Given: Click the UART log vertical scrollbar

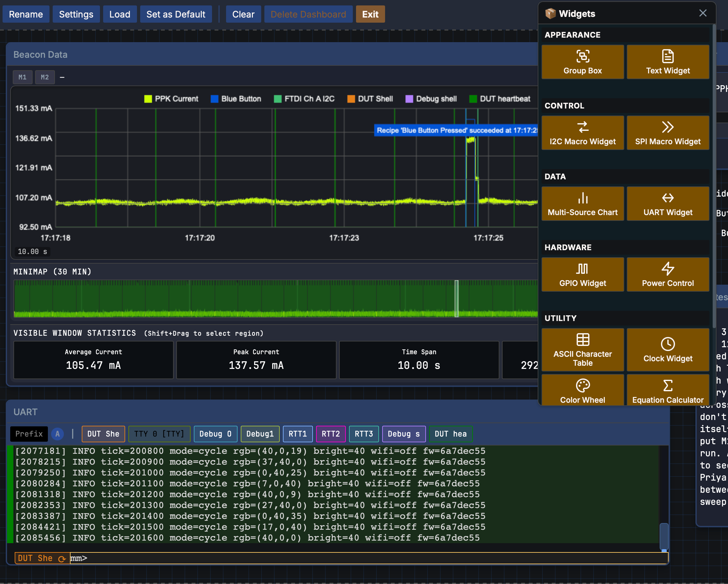Looking at the screenshot, I should [x=664, y=537].
